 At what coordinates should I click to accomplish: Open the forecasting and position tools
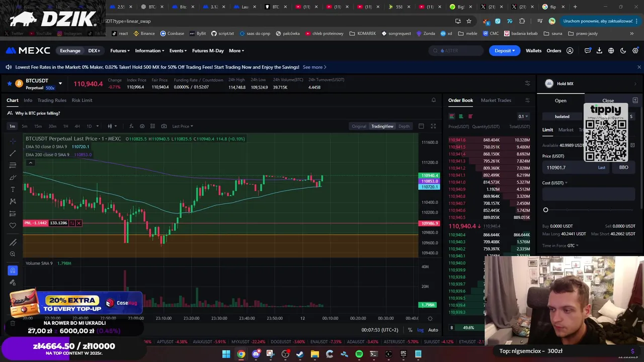[x=13, y=214]
